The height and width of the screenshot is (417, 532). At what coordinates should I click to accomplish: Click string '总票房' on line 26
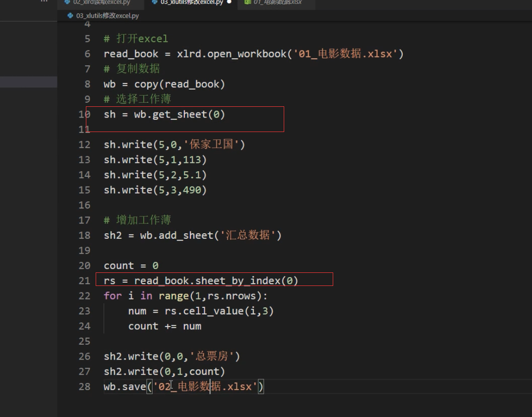coord(212,356)
